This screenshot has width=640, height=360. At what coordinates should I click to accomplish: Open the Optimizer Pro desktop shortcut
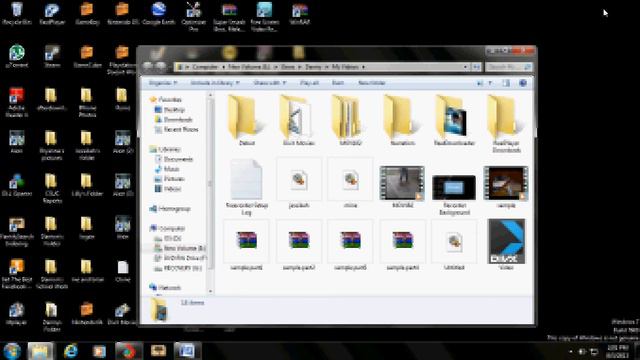pos(193,16)
